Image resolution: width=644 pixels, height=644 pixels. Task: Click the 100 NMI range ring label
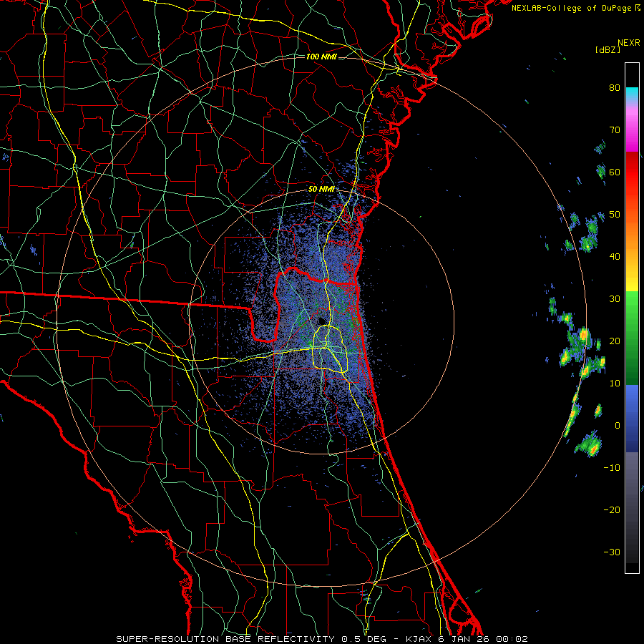point(321,57)
